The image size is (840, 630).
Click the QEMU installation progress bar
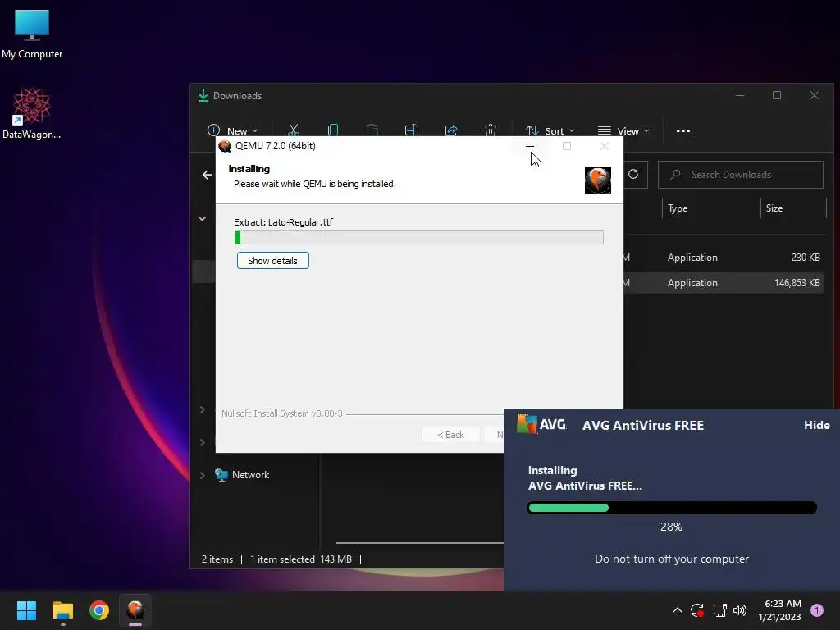(419, 237)
